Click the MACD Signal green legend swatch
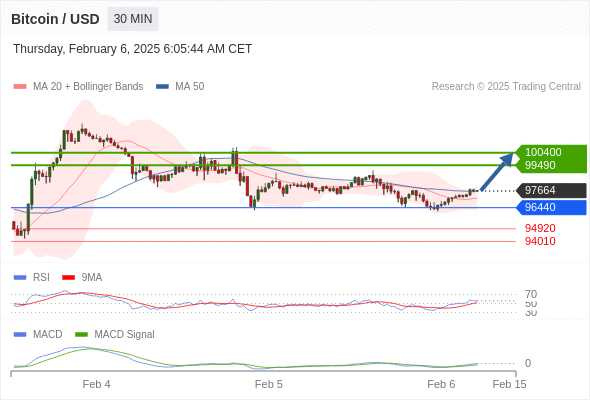Image resolution: width=590 pixels, height=400 pixels. [x=81, y=334]
